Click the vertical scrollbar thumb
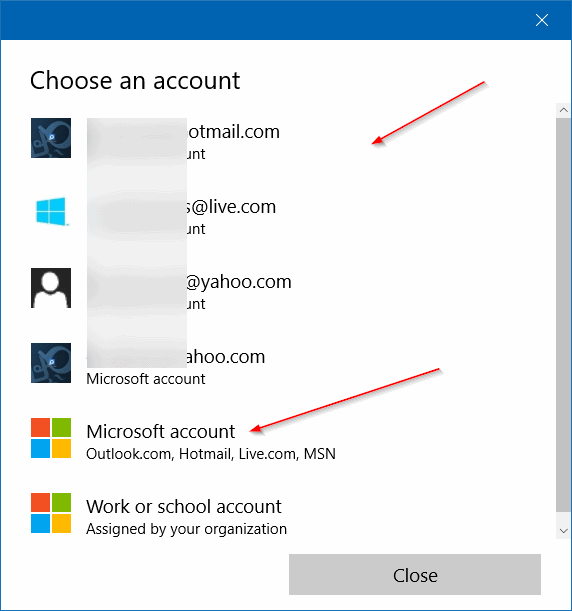The image size is (572, 611). (x=563, y=314)
